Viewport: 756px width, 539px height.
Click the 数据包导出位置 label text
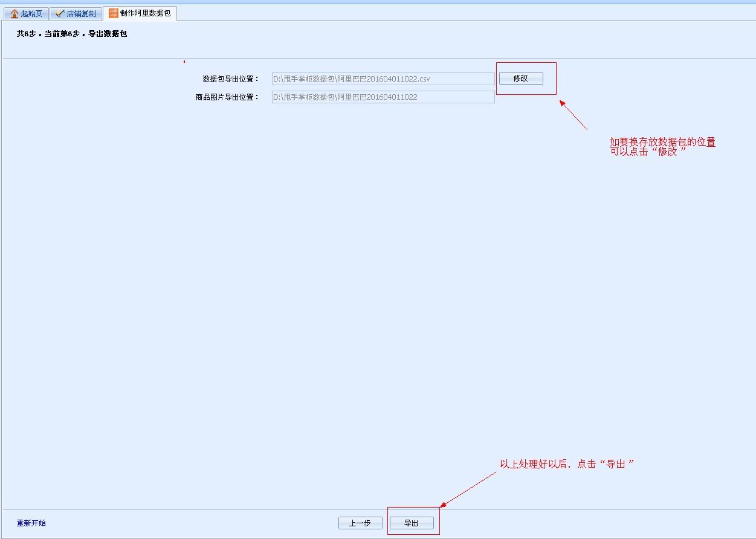point(230,79)
